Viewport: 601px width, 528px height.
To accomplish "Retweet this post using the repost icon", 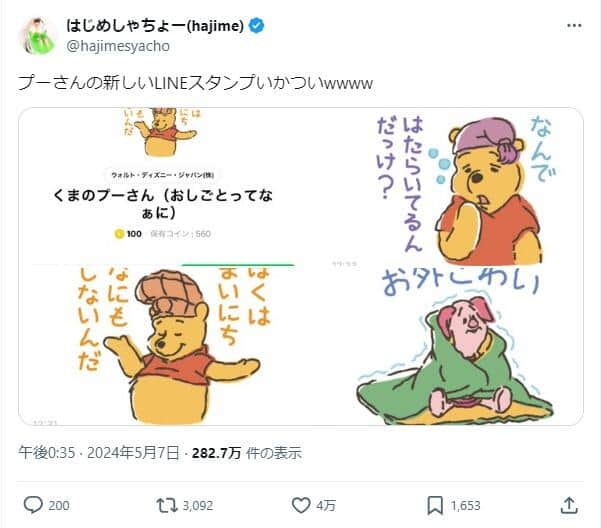I will click(x=167, y=505).
